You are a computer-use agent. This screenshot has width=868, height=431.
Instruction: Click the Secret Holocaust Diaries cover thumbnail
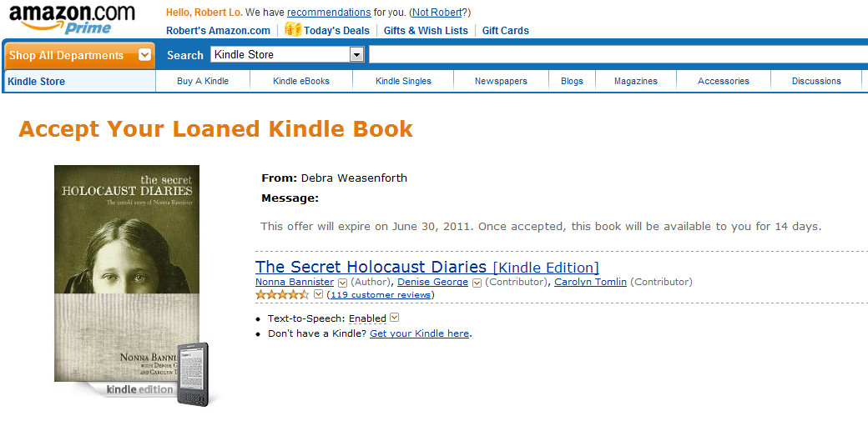(x=127, y=273)
